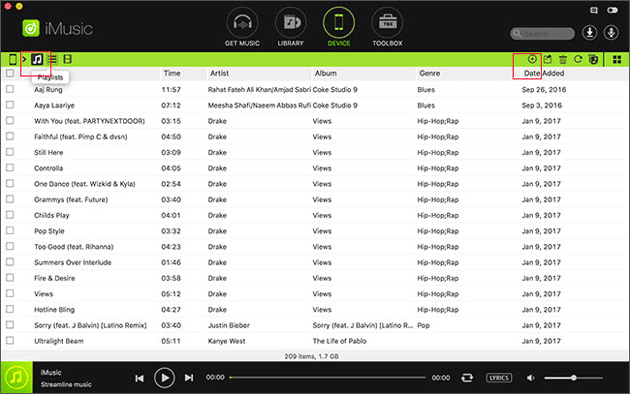Click the previous track button
The width and height of the screenshot is (630, 394).
[139, 378]
